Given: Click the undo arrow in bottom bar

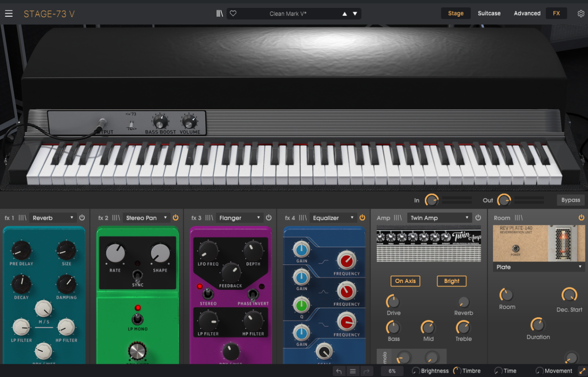Looking at the screenshot, I should 339,371.
